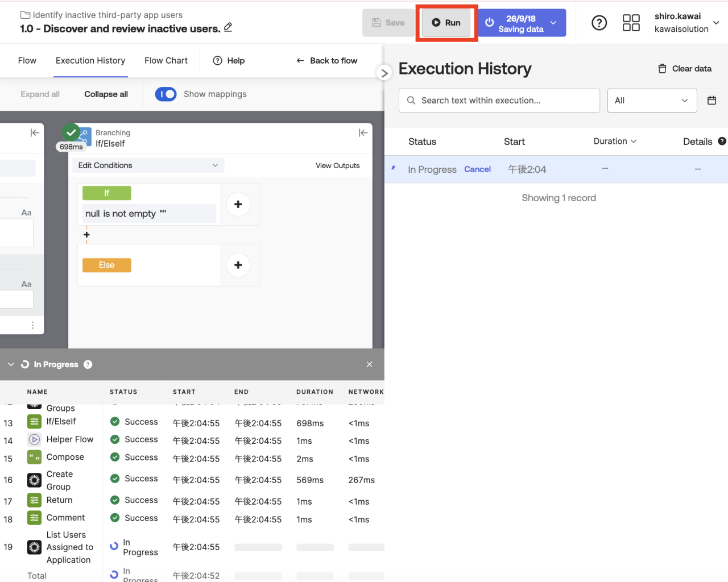Click the Showing 1 record text
This screenshot has height=582, width=728.
559,198
